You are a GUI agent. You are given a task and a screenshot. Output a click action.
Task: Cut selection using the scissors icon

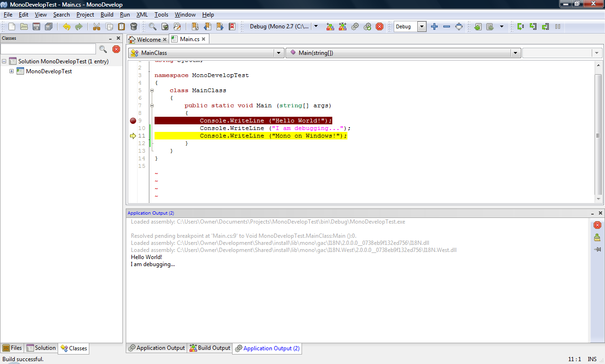pos(96,26)
